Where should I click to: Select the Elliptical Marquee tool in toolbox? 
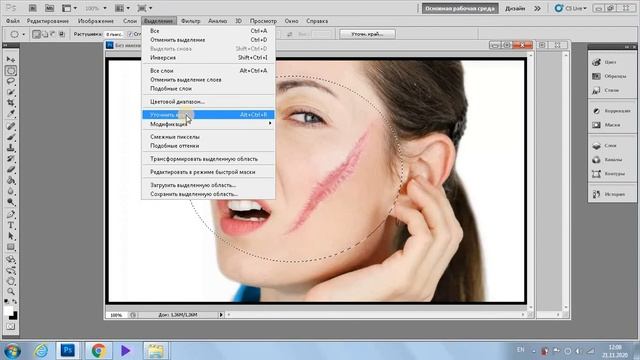(11, 71)
